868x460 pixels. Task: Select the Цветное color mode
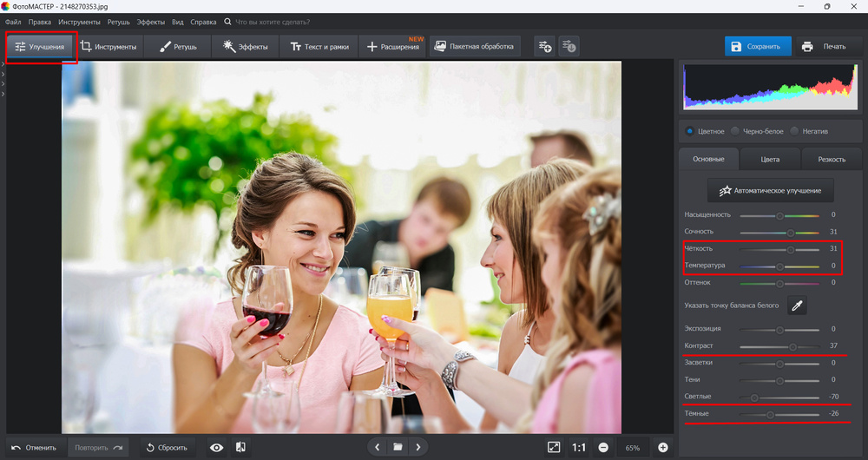click(690, 131)
